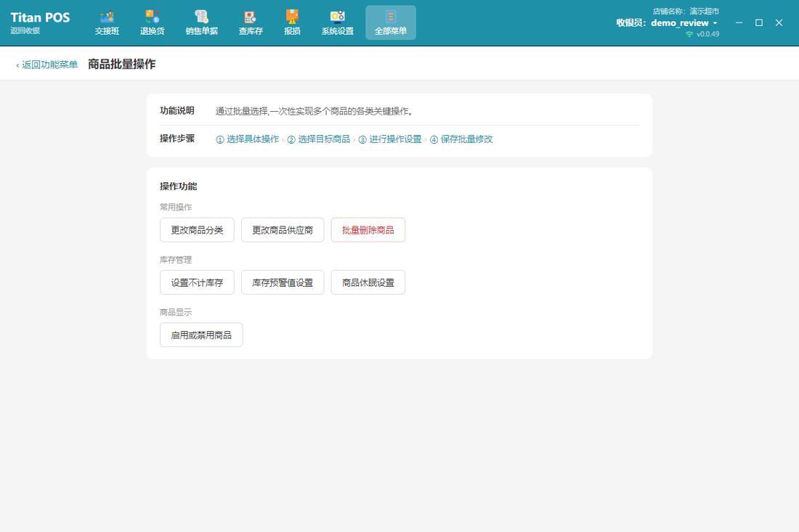The image size is (799, 532).
Task: Maximize the Titan POS window
Action: (759, 23)
